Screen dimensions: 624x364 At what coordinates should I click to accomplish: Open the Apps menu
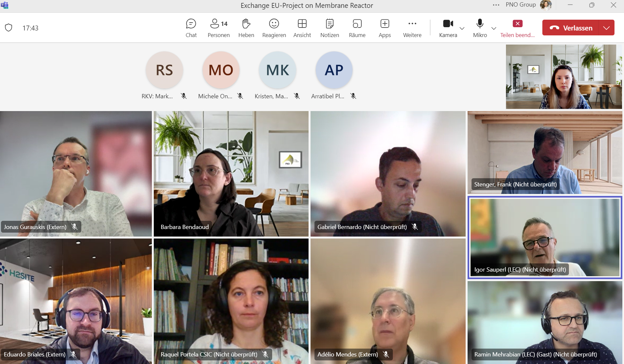pos(385,28)
